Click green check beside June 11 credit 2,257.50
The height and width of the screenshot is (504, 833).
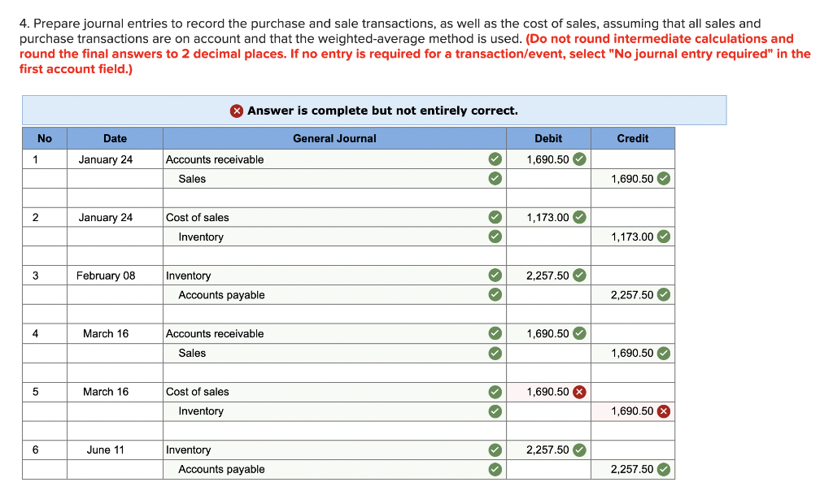[664, 470]
